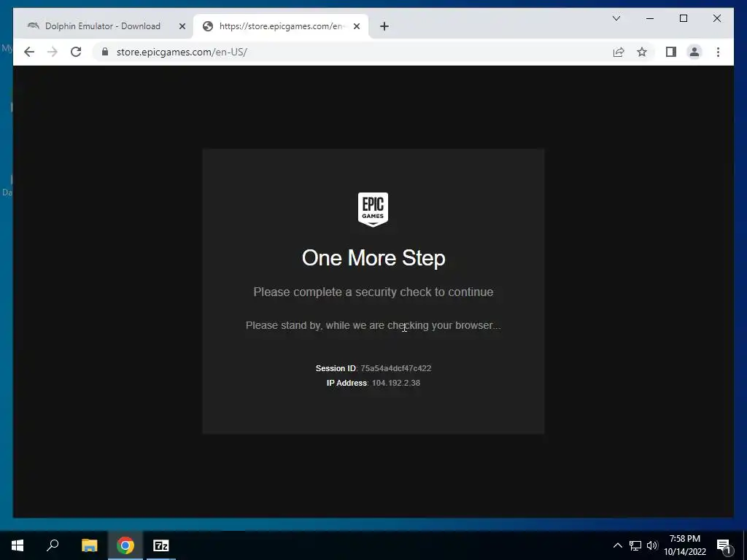
Task: Close the Chrome window
Action: point(716,18)
